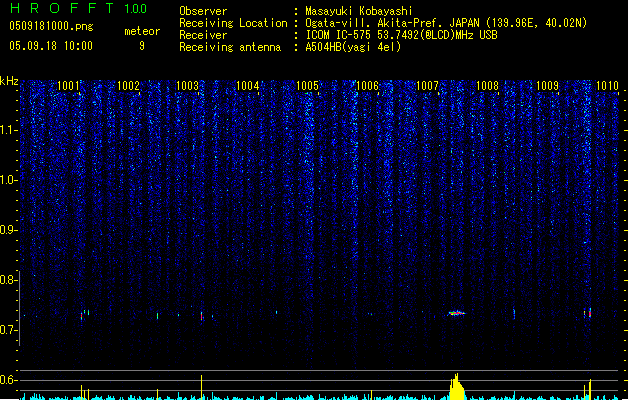Click the 'Receiving antenna' field label
The image size is (629, 400).
pos(230,47)
